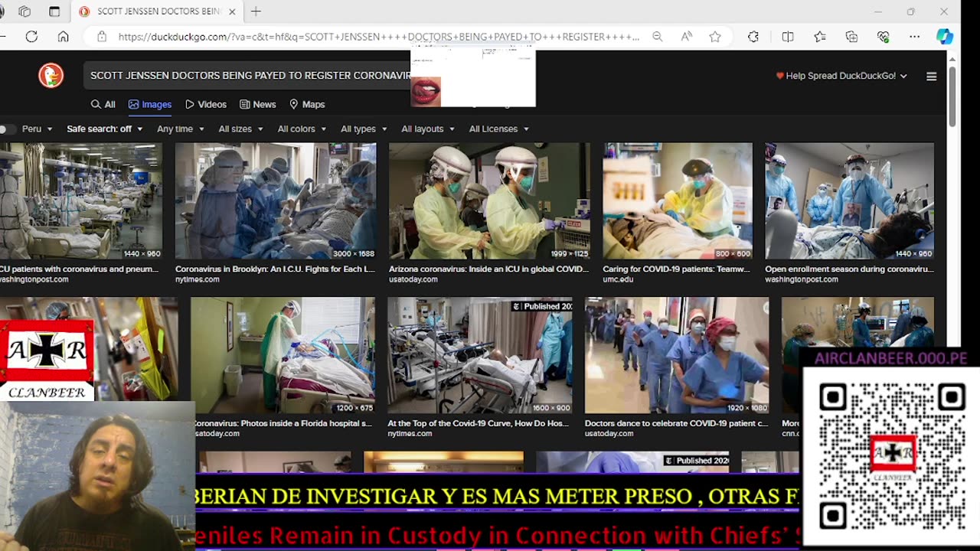This screenshot has height=551, width=980.
Task: Open Caring for COVID-19 patients thumbnail
Action: [x=678, y=201]
